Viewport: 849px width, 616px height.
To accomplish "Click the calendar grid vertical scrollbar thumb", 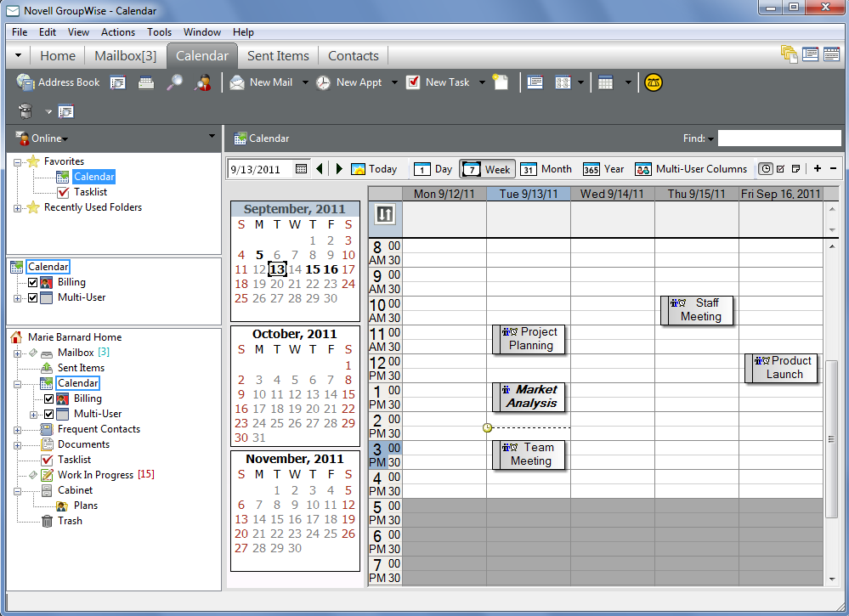I will click(832, 439).
